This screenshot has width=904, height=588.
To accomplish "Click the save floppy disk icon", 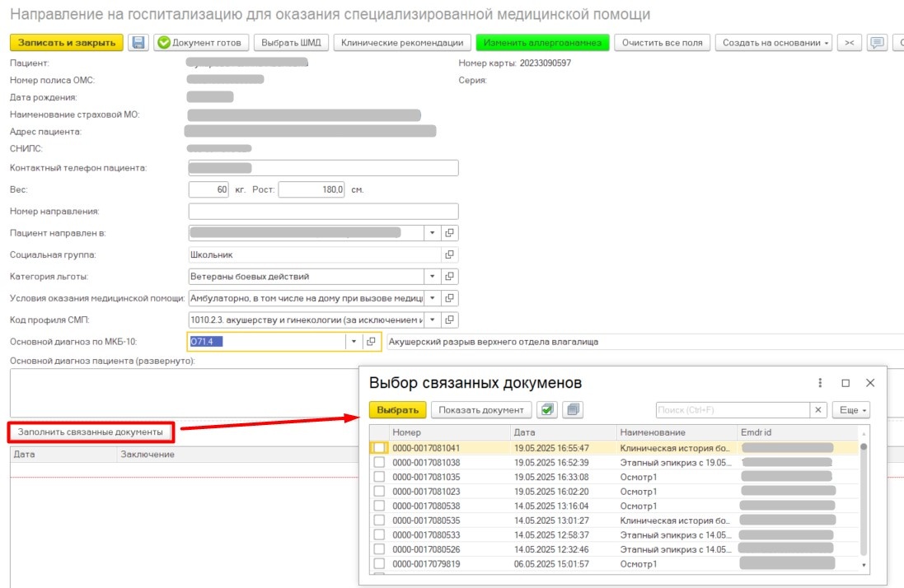I will click(x=138, y=43).
